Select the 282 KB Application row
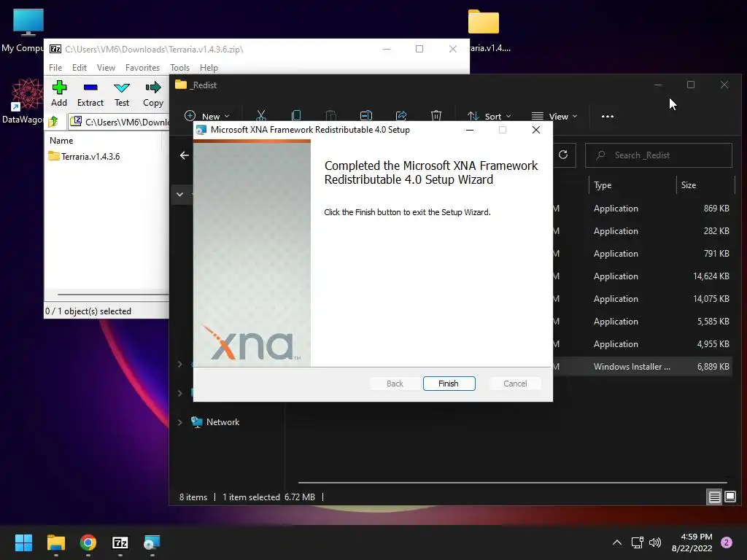The image size is (747, 560). coord(642,231)
